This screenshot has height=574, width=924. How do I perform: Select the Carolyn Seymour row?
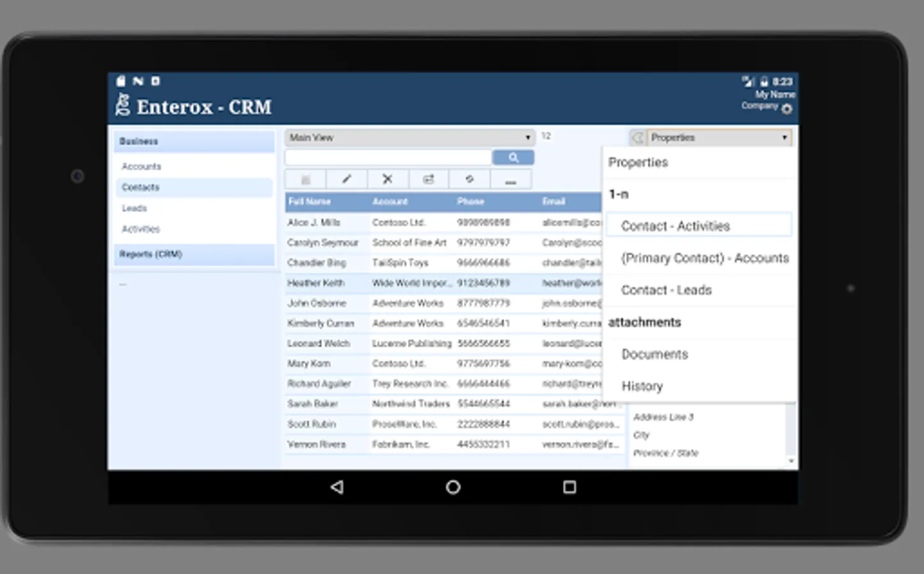tap(443, 243)
